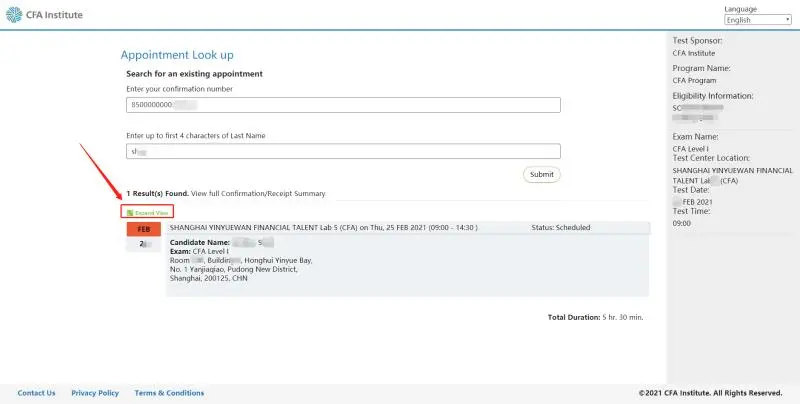Click the Language dropdown arrow
Screen dimensions: 800x404
tap(788, 20)
